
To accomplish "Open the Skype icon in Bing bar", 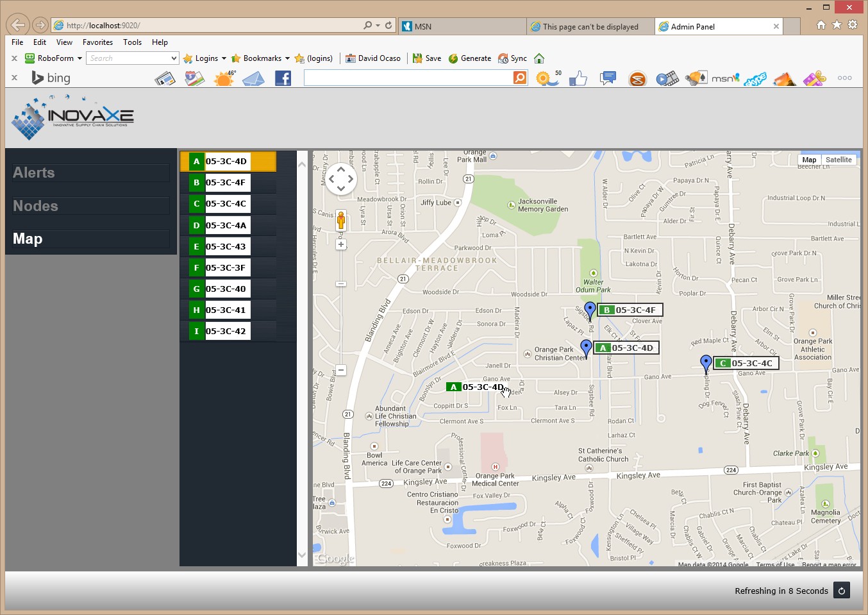I will click(755, 79).
